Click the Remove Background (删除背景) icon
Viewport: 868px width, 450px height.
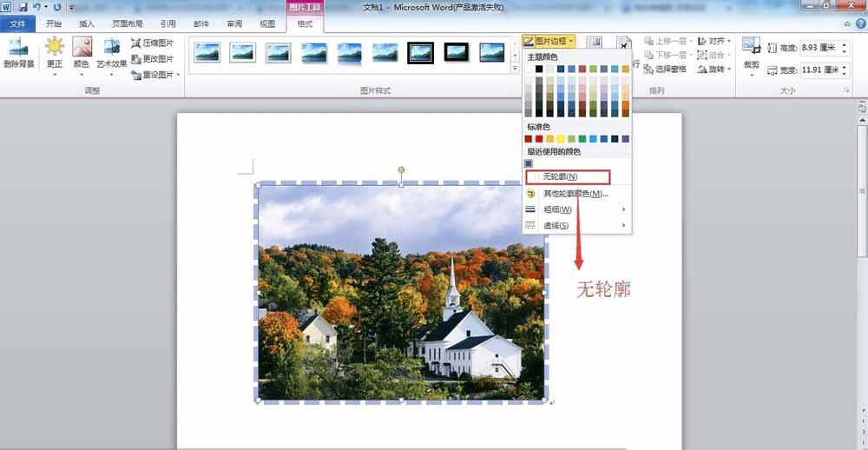coord(18,54)
